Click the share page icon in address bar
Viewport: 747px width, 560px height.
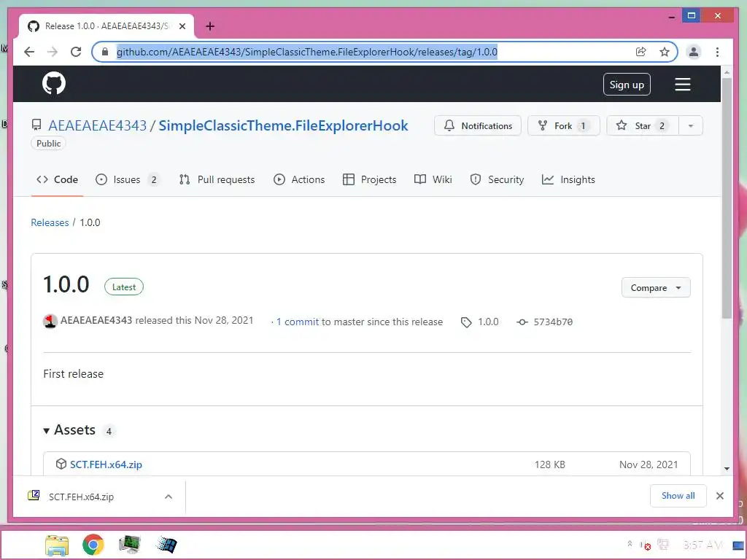click(641, 52)
